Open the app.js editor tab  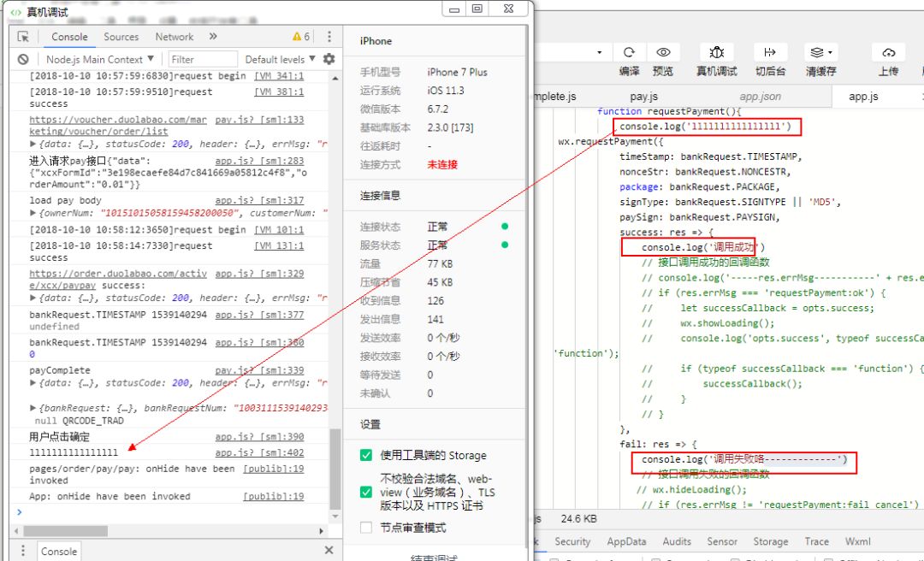click(864, 96)
